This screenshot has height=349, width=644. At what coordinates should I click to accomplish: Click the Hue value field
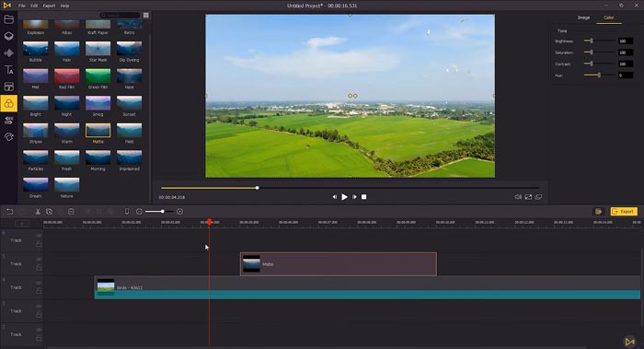(626, 76)
